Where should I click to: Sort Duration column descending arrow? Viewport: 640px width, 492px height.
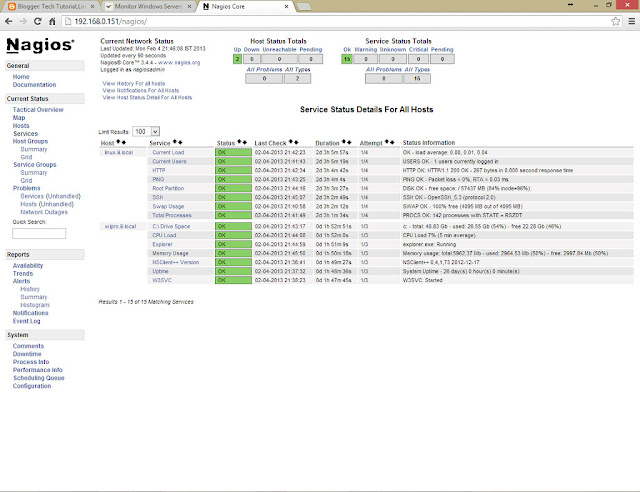349,142
